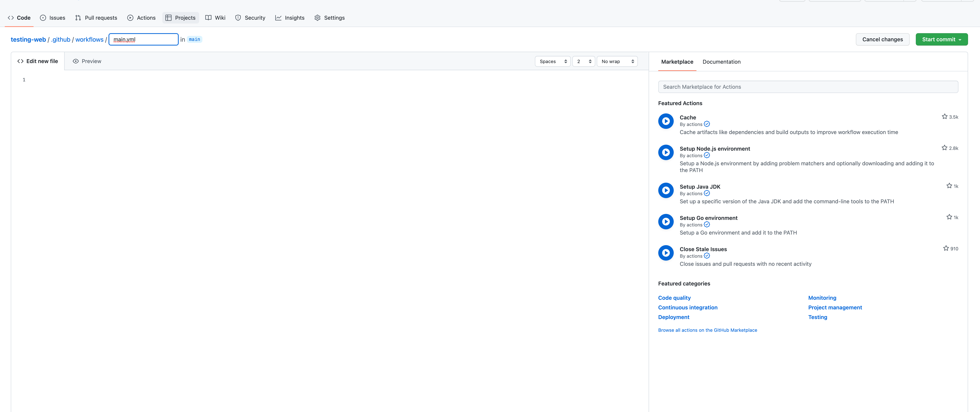980x412 pixels.
Task: Switch to the Documentation tab
Action: [x=721, y=62]
